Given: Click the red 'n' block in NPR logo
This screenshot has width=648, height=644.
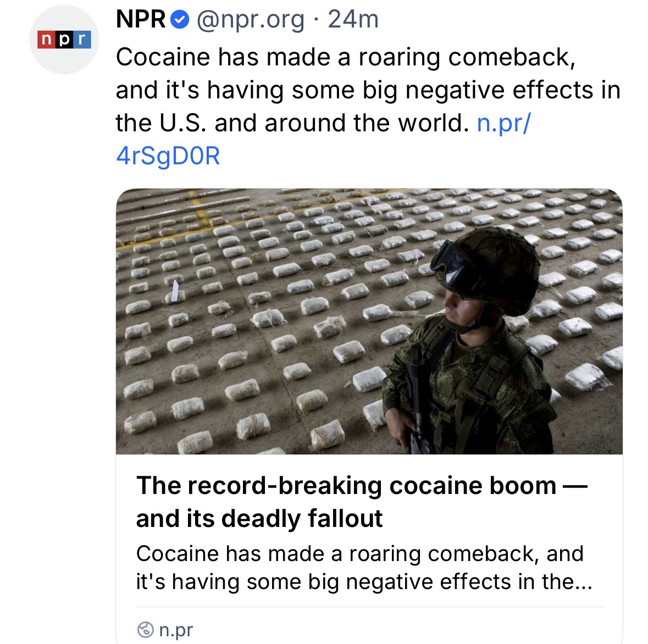Looking at the screenshot, I should pos(45,40).
